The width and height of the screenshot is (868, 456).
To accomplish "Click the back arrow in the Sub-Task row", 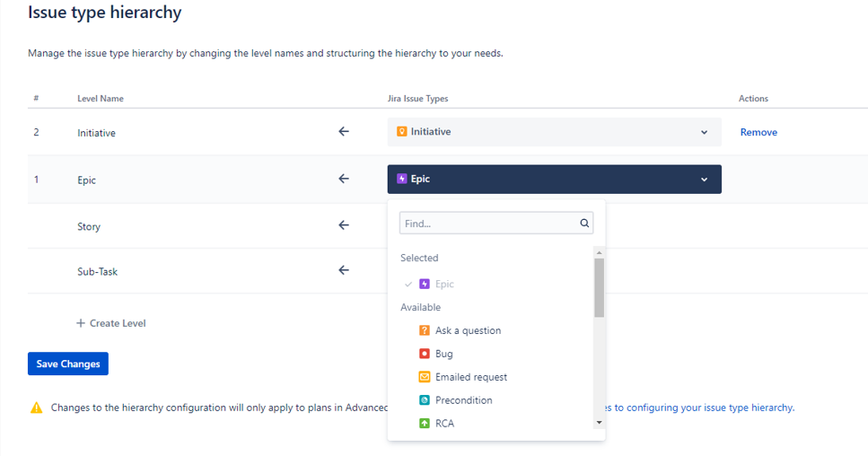I will click(344, 270).
